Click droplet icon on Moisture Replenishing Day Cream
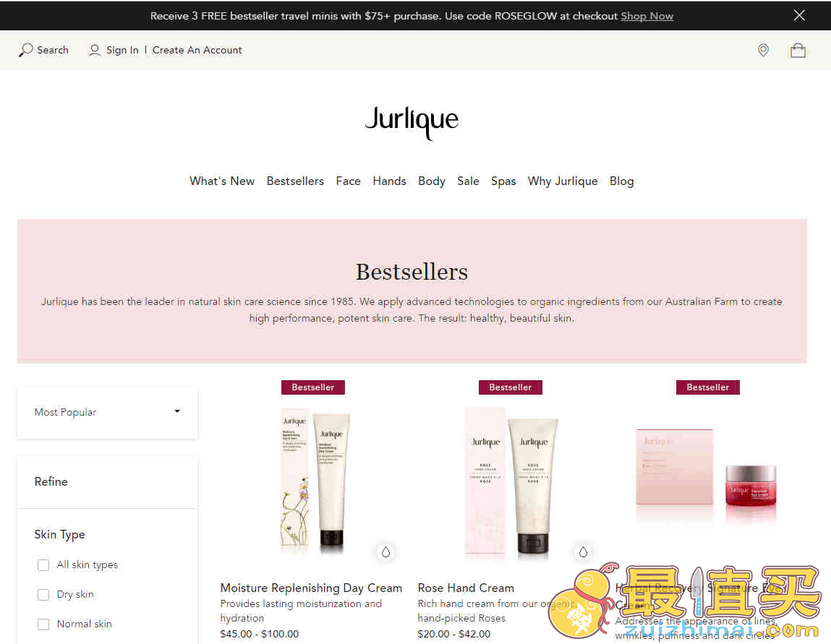The image size is (831, 644). point(385,552)
